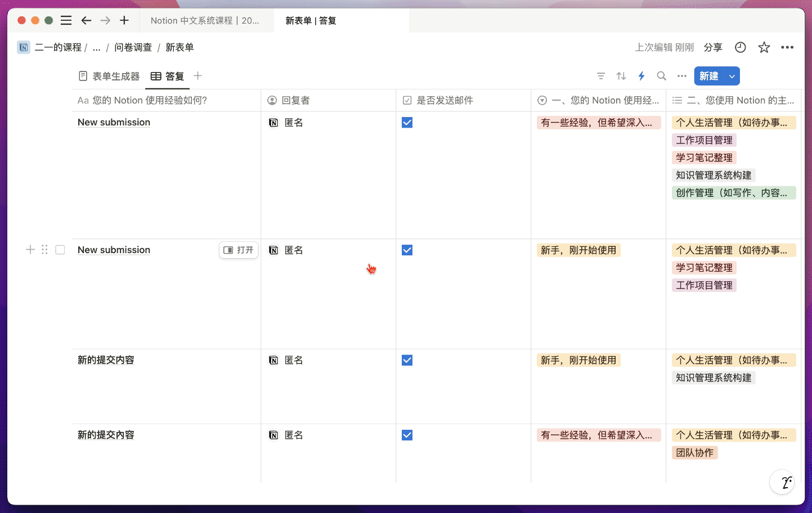
Task: Switch to Notion 中文系统课程 window tab
Action: 205,20
